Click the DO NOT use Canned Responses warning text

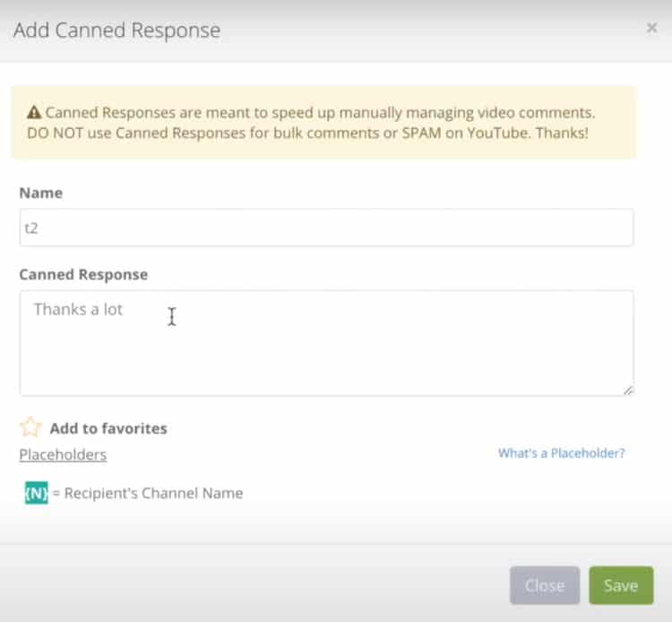click(x=307, y=133)
